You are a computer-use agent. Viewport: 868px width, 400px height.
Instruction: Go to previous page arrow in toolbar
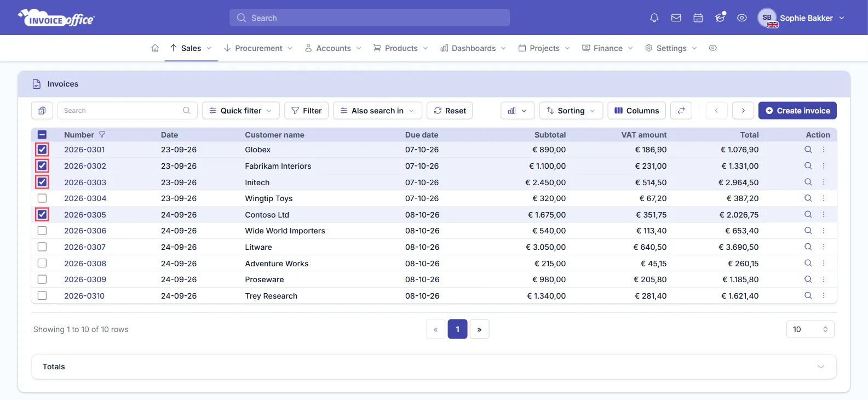click(716, 111)
